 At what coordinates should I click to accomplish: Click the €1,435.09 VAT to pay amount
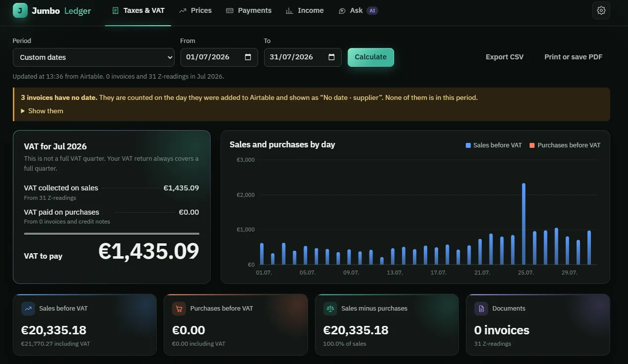coord(149,251)
